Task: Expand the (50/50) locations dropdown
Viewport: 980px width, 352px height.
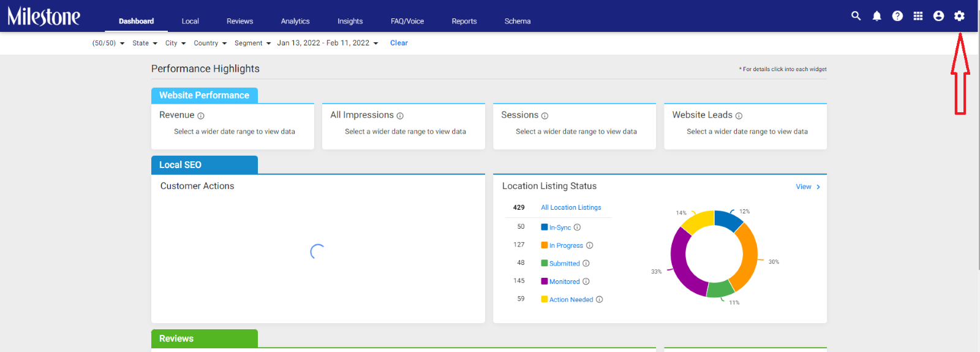Action: [x=108, y=43]
